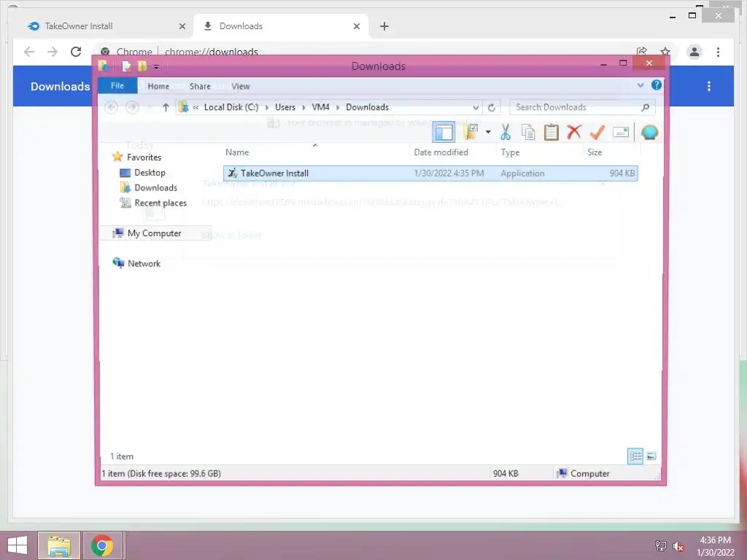Click the Cut scissors icon in Explorer toolbar

(506, 132)
